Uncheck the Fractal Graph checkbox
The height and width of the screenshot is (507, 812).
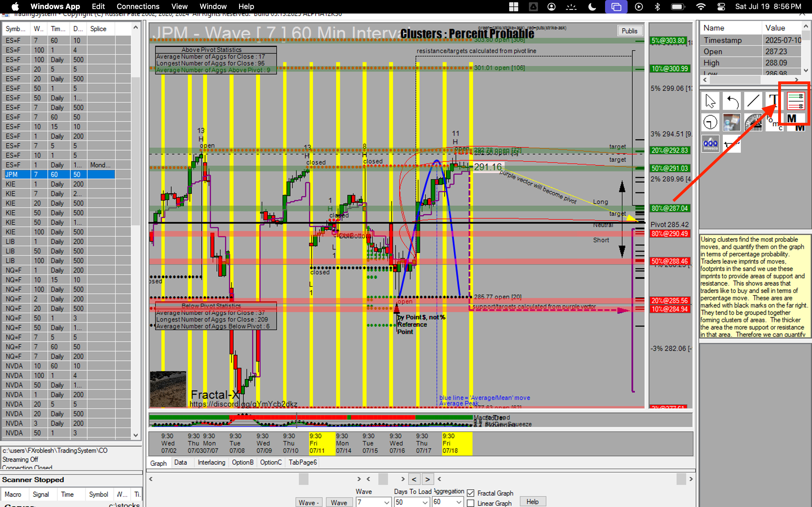tap(470, 493)
